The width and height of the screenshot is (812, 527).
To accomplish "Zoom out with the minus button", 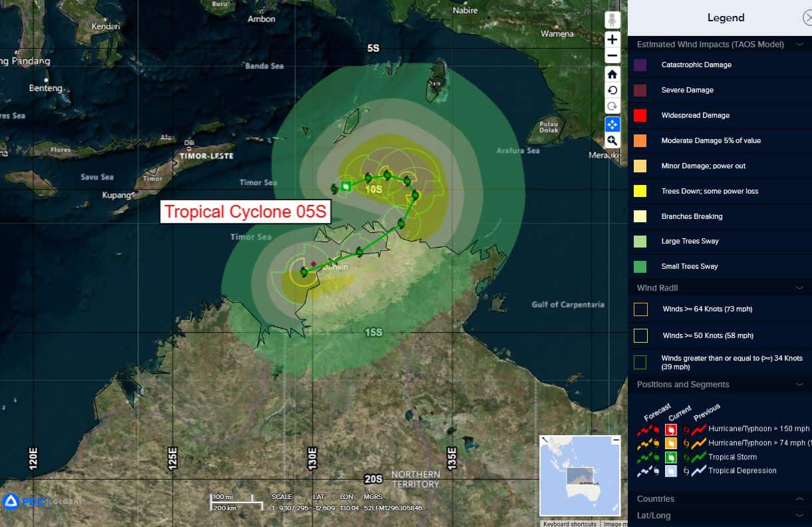I will pyautogui.click(x=612, y=57).
